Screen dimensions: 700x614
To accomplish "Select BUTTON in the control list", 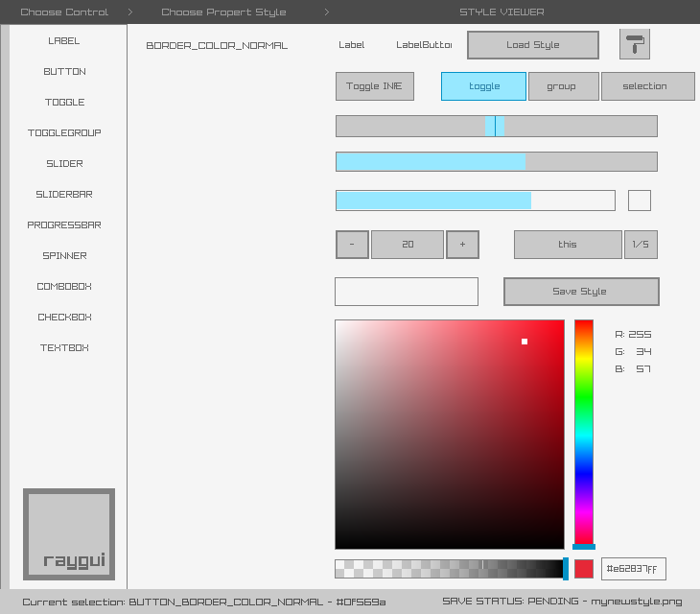I will click(64, 72).
